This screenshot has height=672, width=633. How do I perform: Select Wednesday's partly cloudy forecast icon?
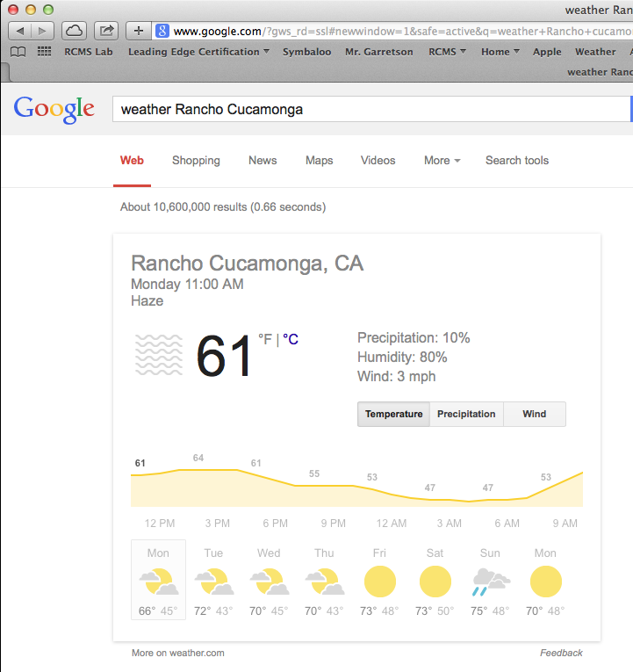tap(269, 582)
